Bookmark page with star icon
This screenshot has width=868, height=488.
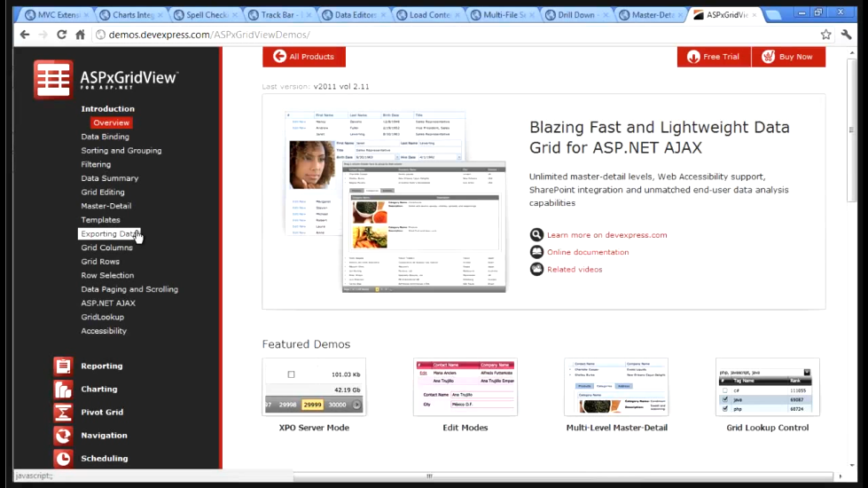(826, 35)
